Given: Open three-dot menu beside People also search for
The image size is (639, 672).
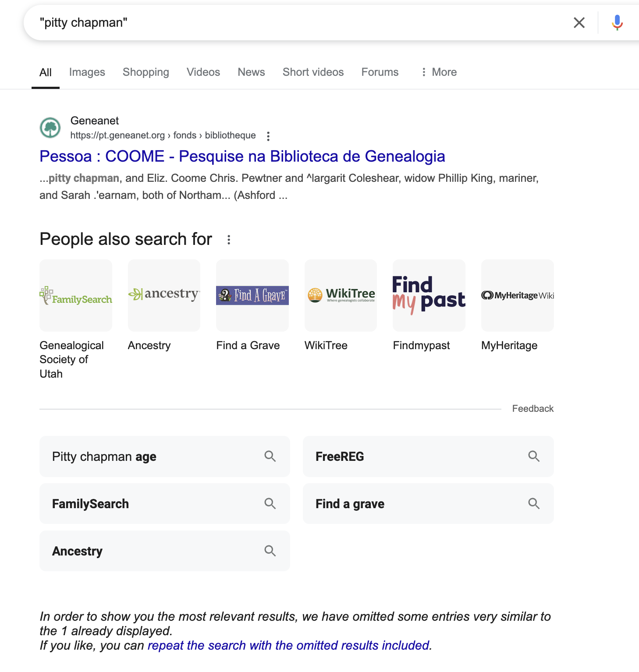Looking at the screenshot, I should [229, 240].
